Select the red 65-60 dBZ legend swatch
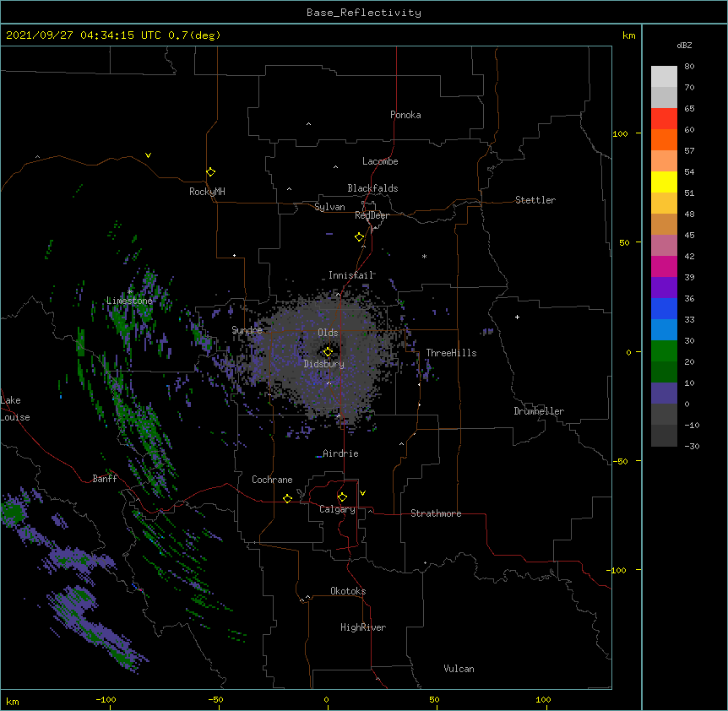This screenshot has width=728, height=711. pos(664,118)
